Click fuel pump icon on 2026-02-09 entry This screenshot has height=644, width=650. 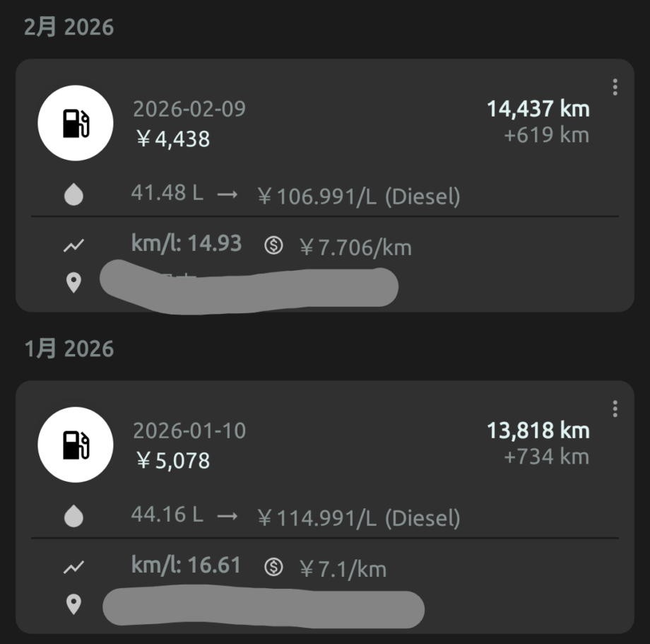point(75,123)
